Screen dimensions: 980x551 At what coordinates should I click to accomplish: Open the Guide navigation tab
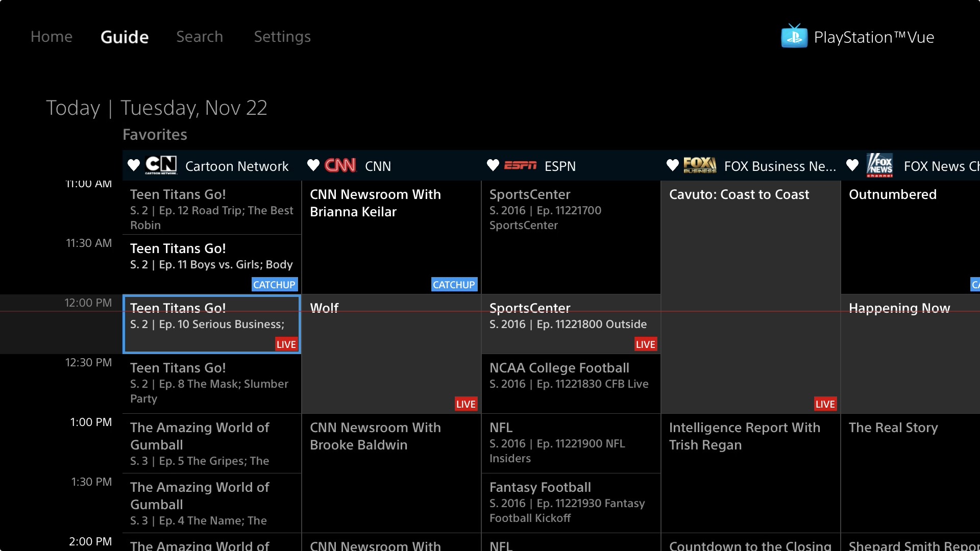pyautogui.click(x=125, y=36)
